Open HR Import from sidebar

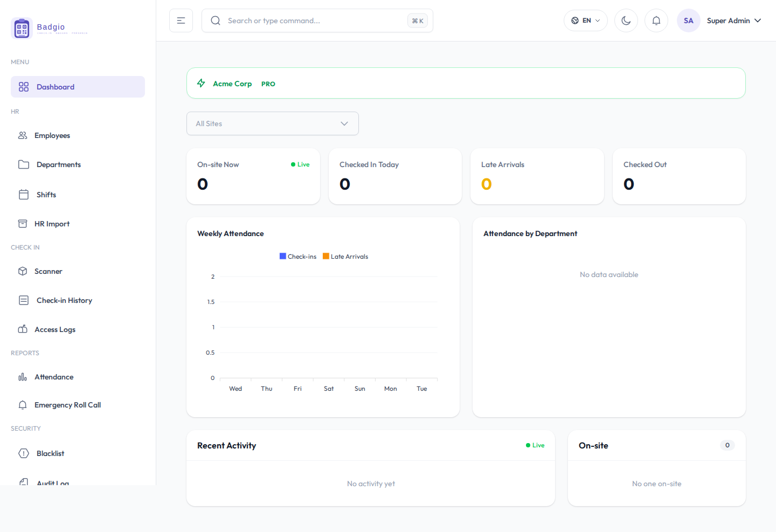[78, 224]
